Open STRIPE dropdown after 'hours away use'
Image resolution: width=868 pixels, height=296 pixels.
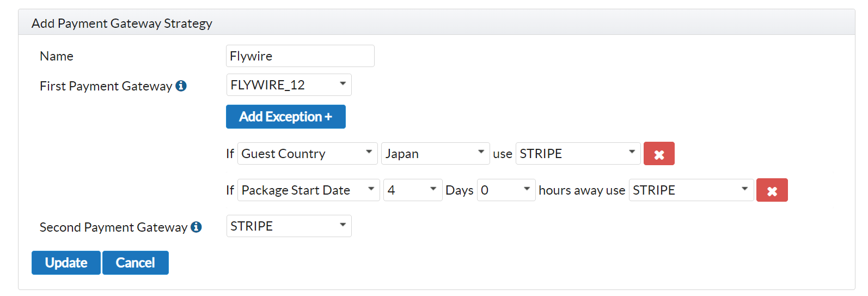690,190
